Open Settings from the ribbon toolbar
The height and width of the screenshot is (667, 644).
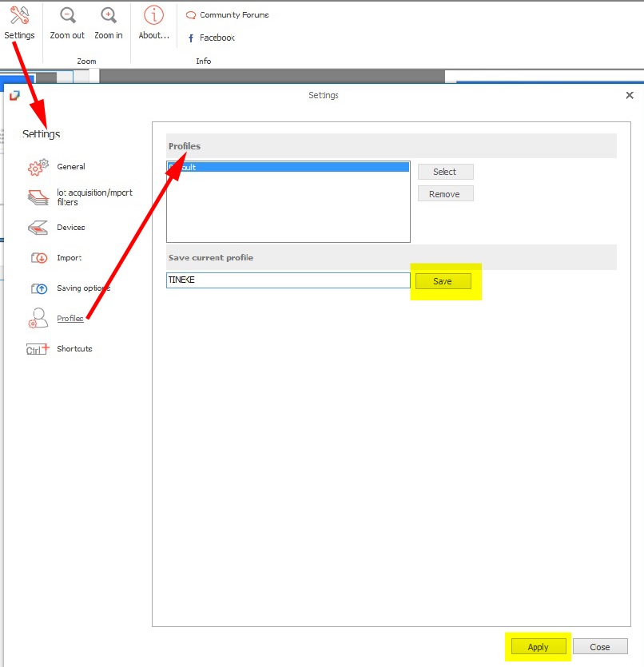pos(19,23)
